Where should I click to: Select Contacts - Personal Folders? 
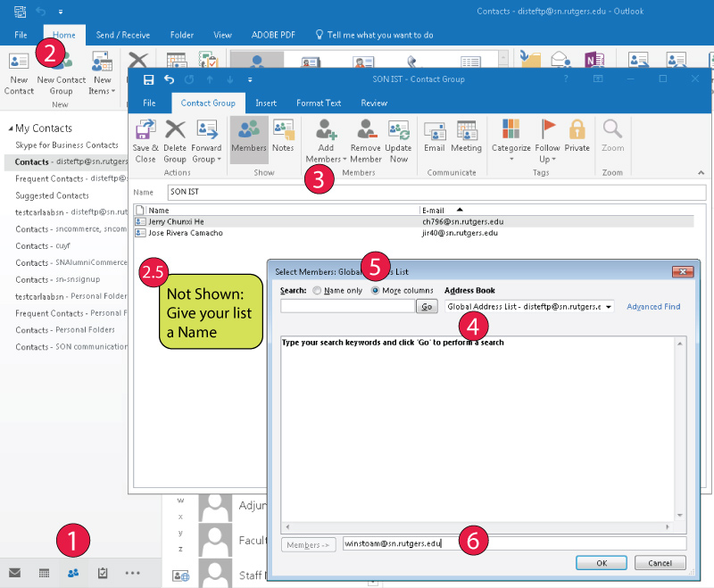tap(64, 330)
